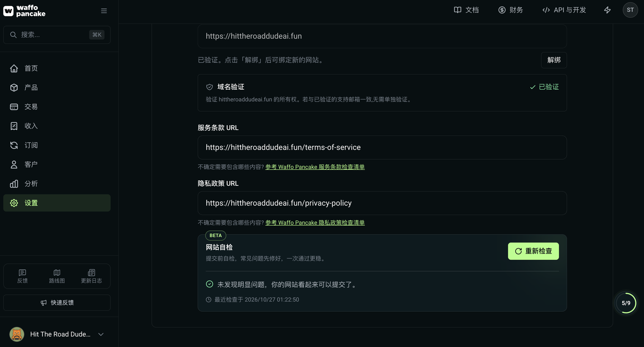Click the 网站自检 heading
The width and height of the screenshot is (644, 347).
(219, 247)
